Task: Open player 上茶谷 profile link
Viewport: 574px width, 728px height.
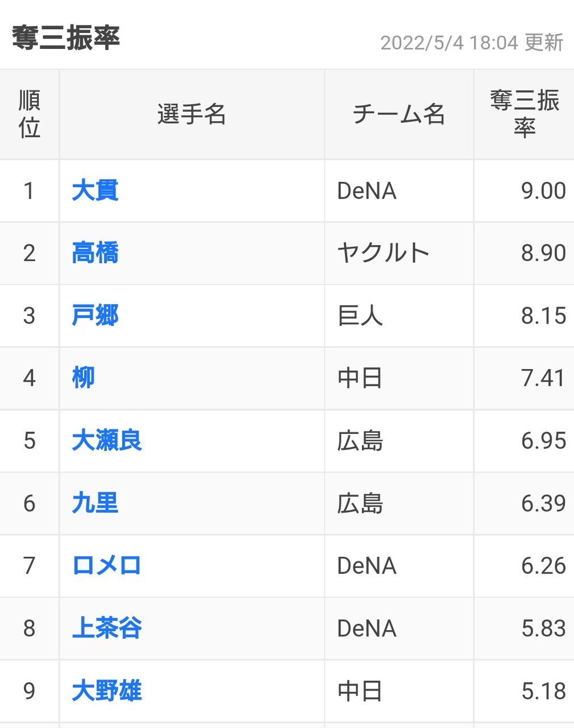Action: tap(107, 628)
